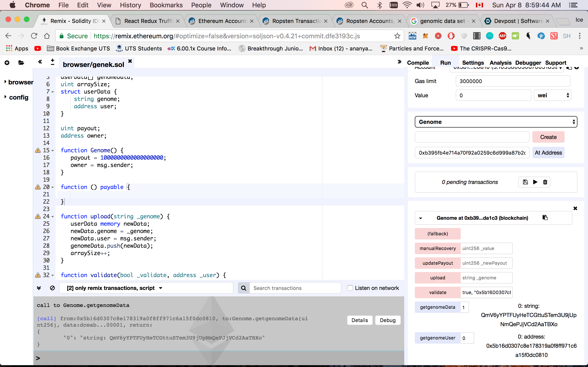Screen dimensions: 588x367
Task: Open the wei unit dropdown
Action: [552, 95]
